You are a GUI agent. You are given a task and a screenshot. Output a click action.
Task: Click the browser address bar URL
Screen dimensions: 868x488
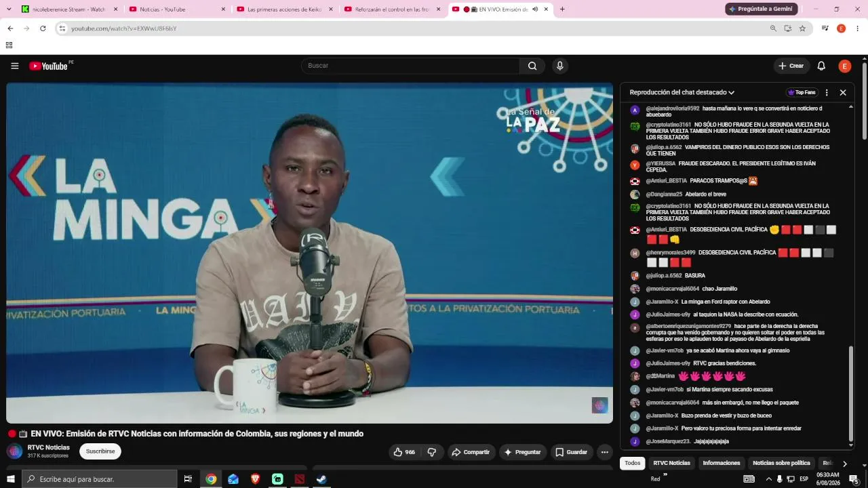(x=123, y=28)
